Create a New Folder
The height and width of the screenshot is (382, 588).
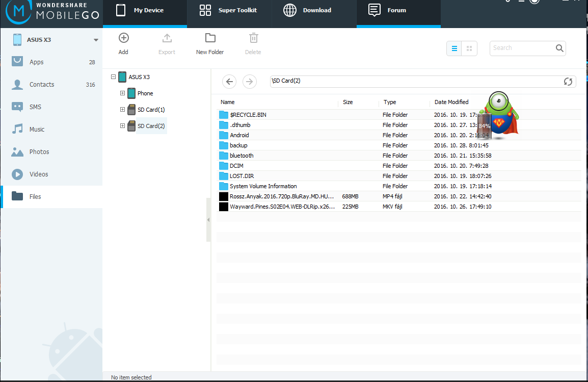tap(210, 44)
